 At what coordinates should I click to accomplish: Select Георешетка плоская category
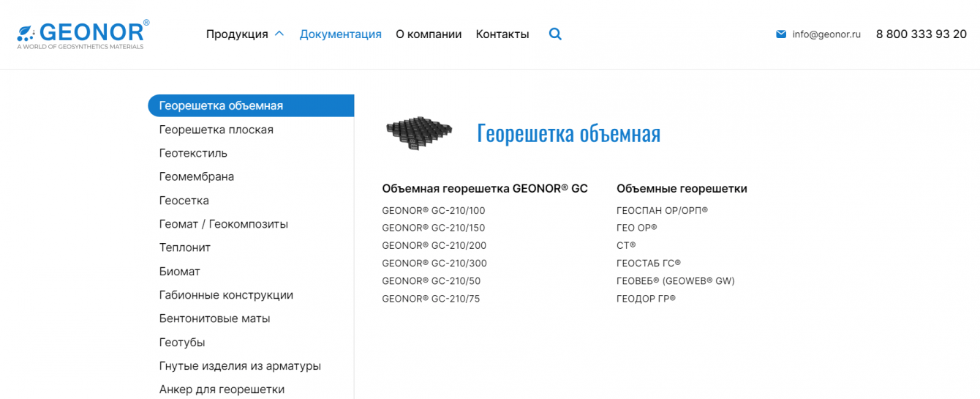point(216,130)
